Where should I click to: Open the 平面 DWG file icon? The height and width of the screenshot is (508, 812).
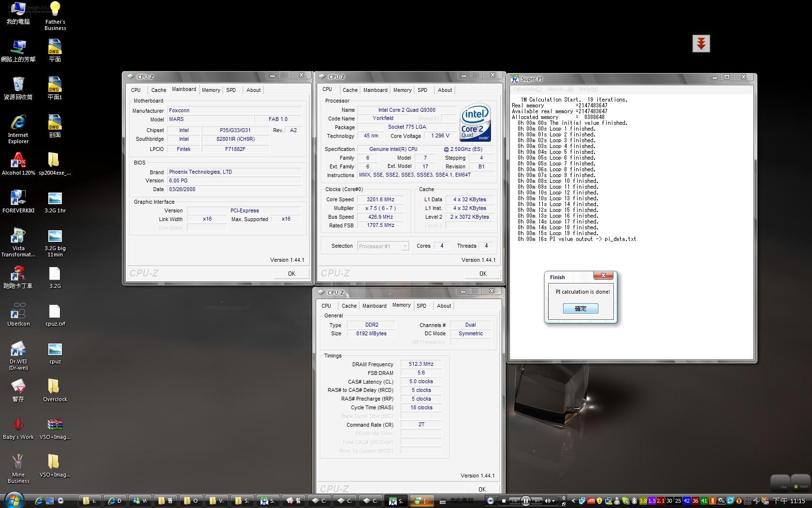55,51
